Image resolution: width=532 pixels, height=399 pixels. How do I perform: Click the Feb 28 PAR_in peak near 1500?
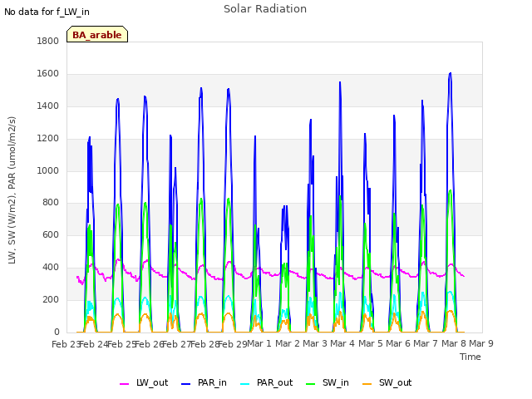click(201, 88)
